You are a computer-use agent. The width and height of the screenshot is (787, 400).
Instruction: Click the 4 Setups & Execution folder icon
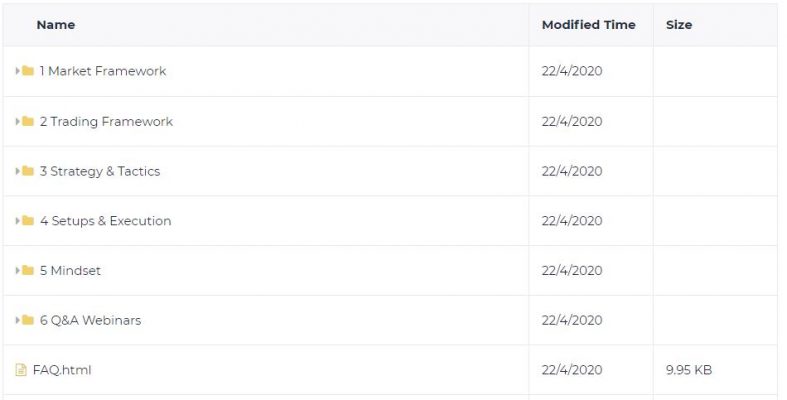tap(28, 220)
